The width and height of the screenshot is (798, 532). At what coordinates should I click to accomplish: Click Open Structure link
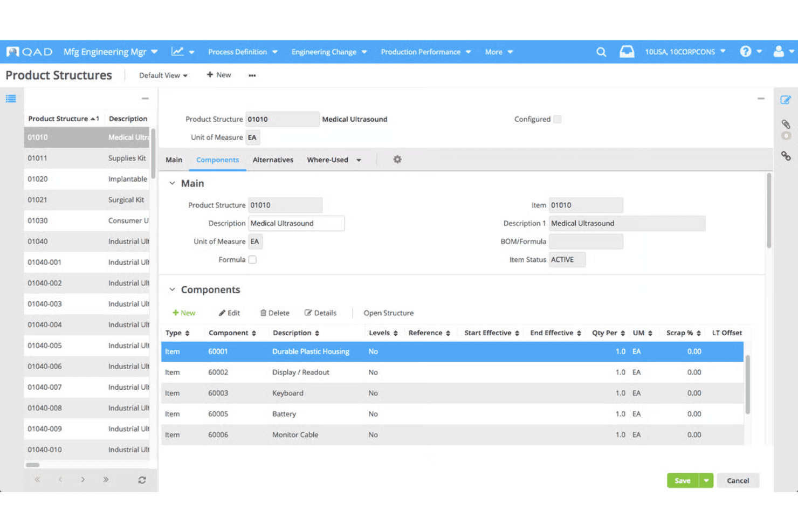[x=389, y=313]
